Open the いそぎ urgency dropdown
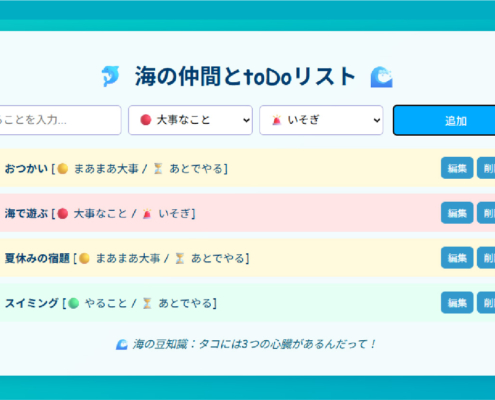This screenshot has width=495, height=400. 321,120
